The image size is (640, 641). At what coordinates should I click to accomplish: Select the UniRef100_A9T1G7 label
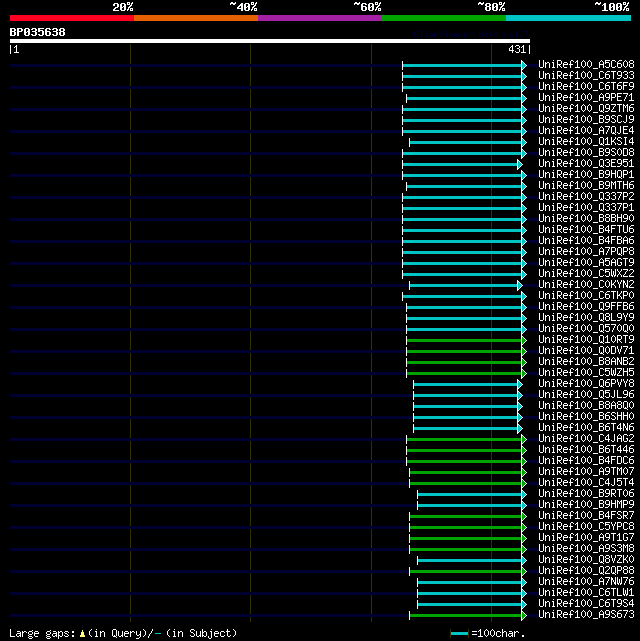(x=586, y=538)
